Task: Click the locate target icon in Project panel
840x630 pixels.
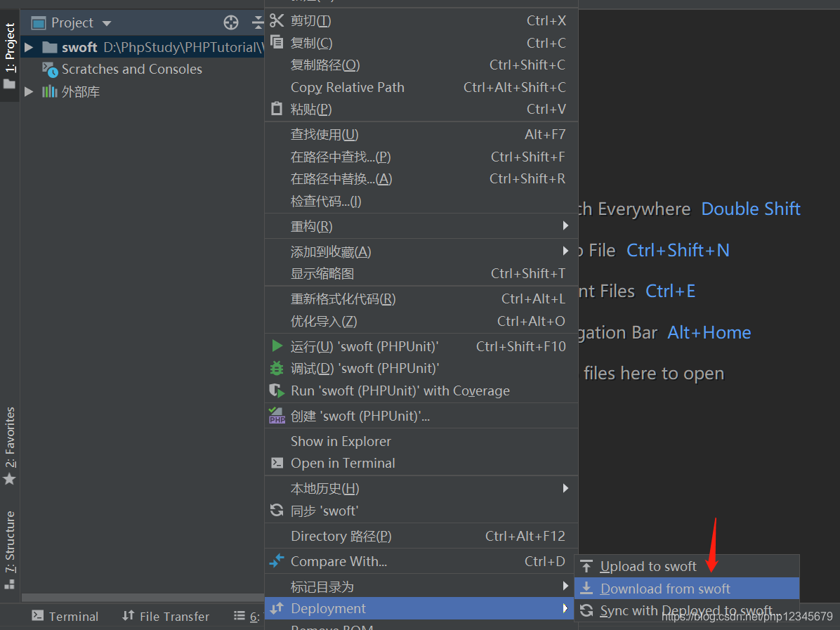Action: pos(231,22)
